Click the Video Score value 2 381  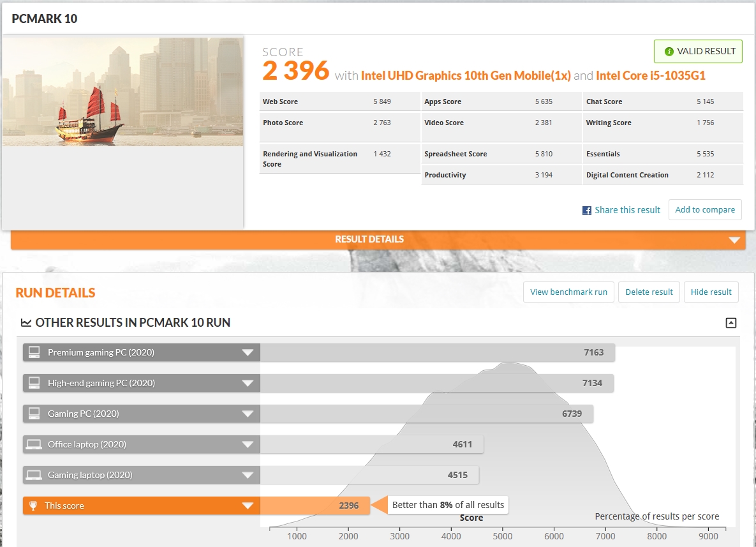544,123
